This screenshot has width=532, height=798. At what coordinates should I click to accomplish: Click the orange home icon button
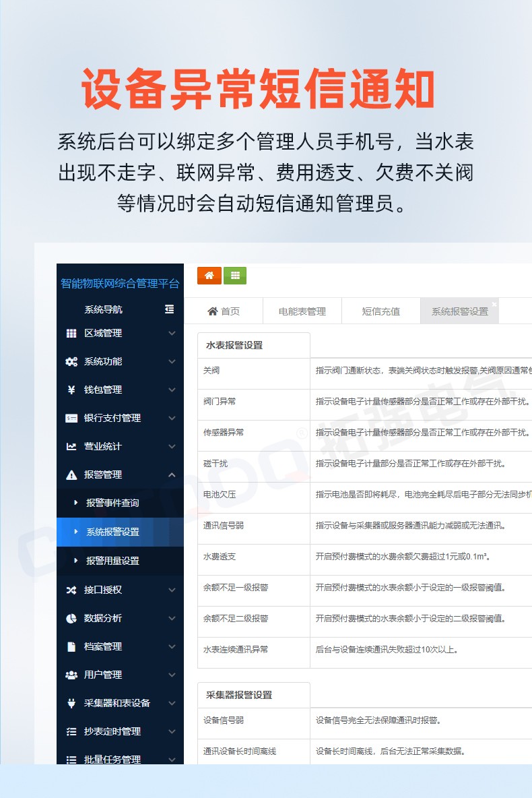tap(209, 276)
